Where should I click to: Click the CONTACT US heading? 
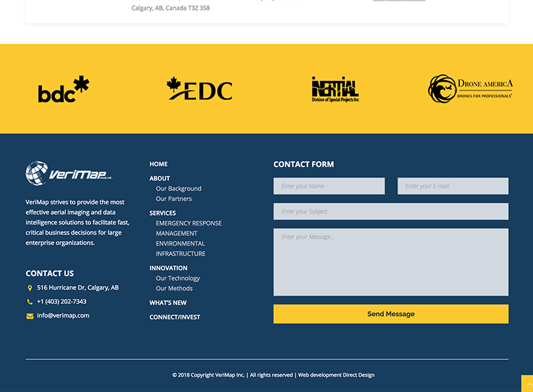click(x=50, y=274)
